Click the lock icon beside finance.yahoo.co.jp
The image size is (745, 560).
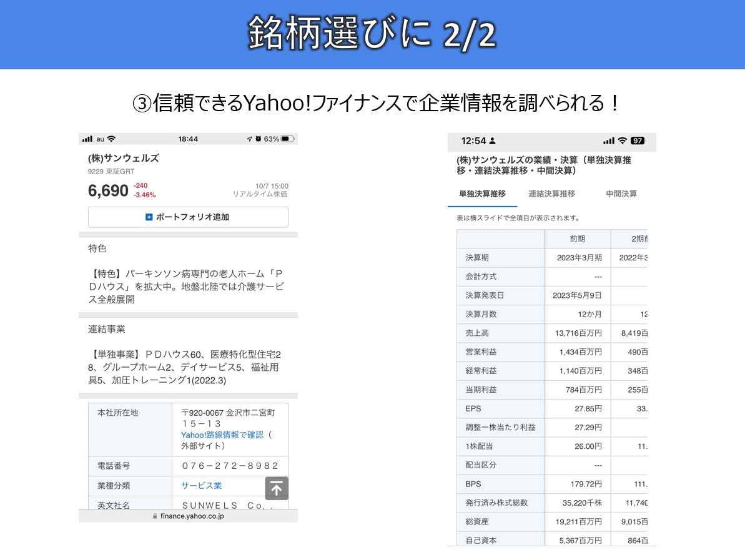155,516
